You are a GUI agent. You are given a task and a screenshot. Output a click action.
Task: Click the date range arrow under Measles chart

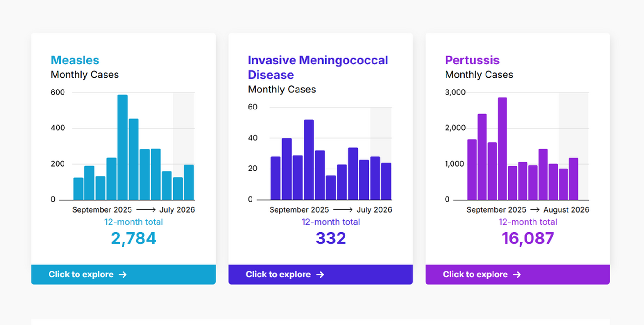coord(146,210)
